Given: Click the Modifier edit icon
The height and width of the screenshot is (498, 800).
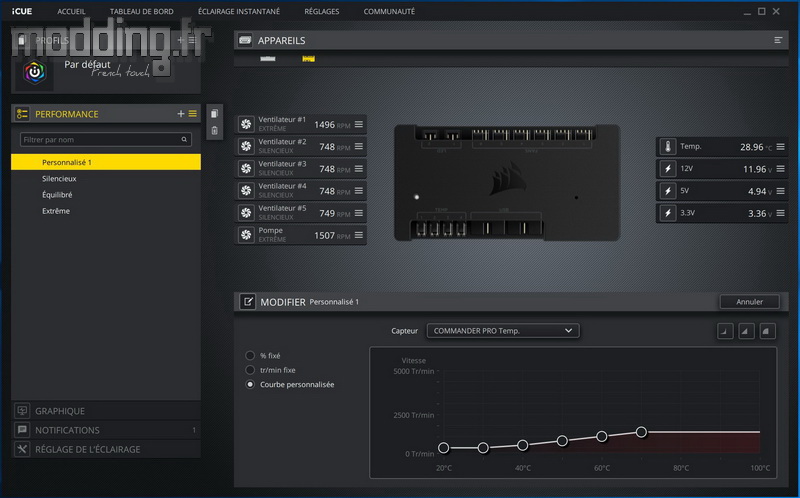Looking at the screenshot, I should [247, 302].
